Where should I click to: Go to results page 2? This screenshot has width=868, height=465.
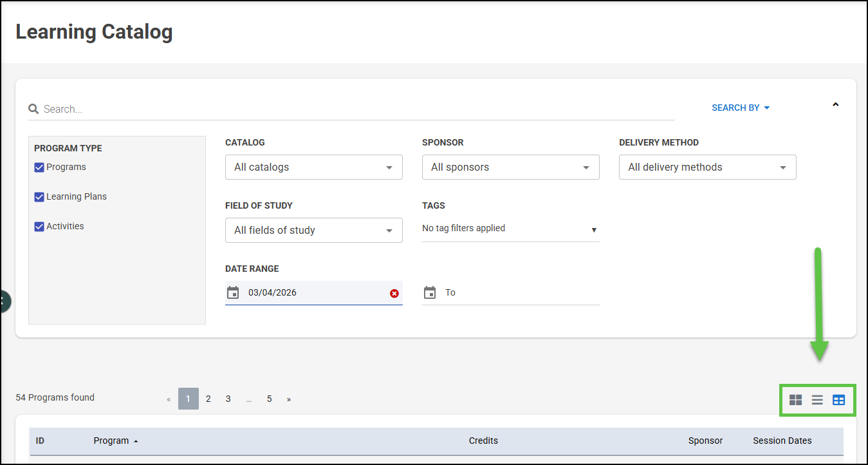(208, 399)
